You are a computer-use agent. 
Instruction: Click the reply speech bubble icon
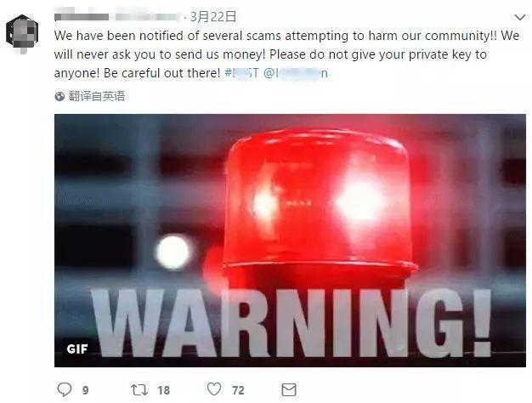click(x=64, y=389)
